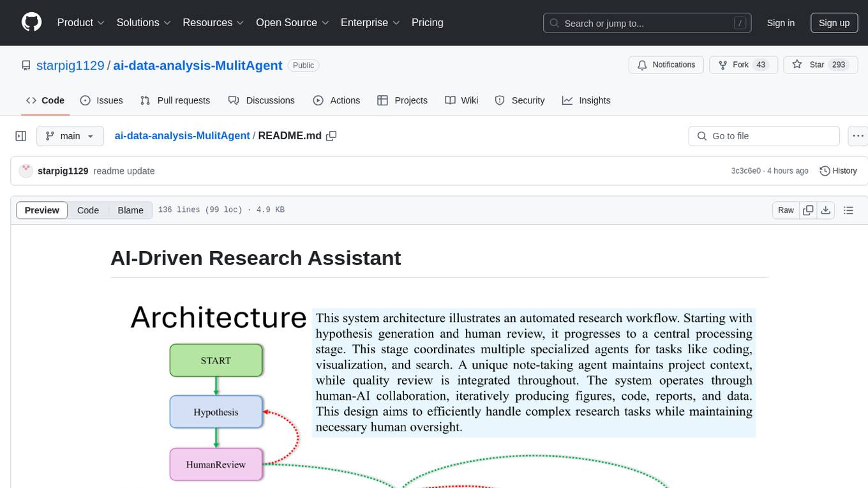Click the Sign up button
Image resolution: width=868 pixels, height=488 pixels.
click(x=834, y=23)
